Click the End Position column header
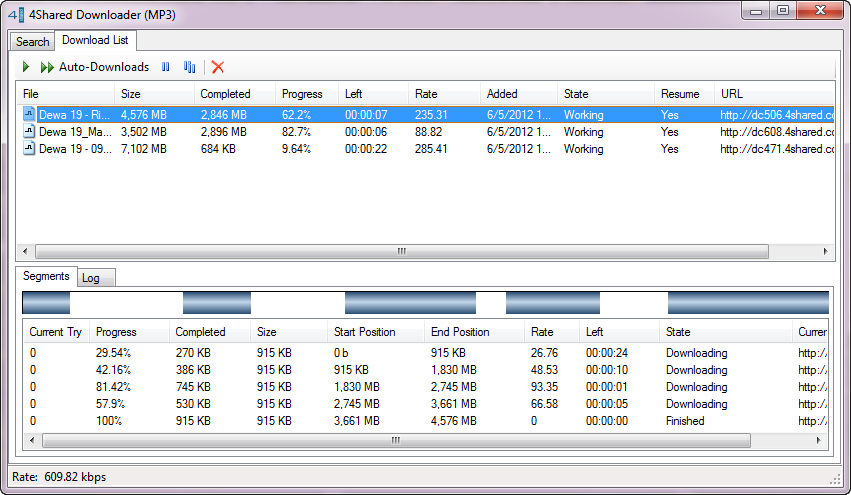This screenshot has width=851, height=495. click(474, 332)
